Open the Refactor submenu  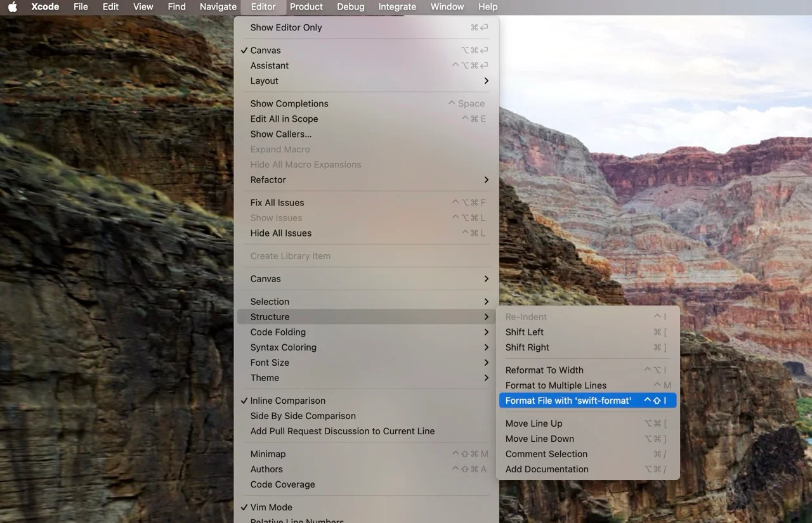click(x=268, y=179)
